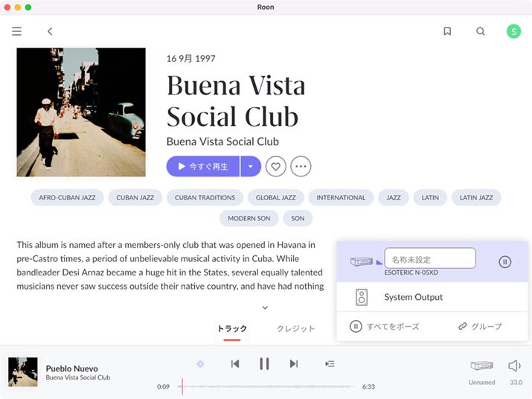Click the AFRO-CUBAN JAZZ genre tag
This screenshot has width=532, height=399.
[x=67, y=197]
